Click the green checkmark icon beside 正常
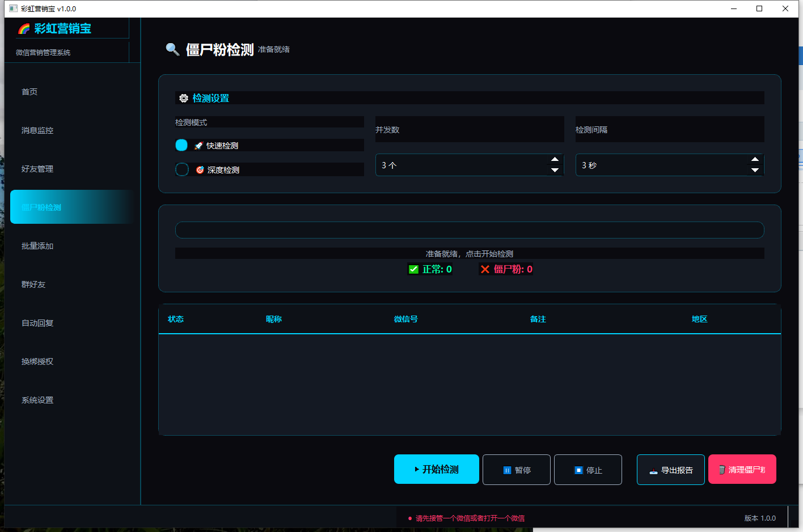Screen dimensions: 803x532 tap(413, 269)
